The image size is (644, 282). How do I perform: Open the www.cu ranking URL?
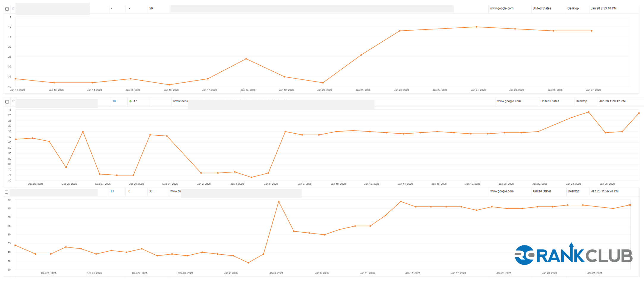coord(176,191)
